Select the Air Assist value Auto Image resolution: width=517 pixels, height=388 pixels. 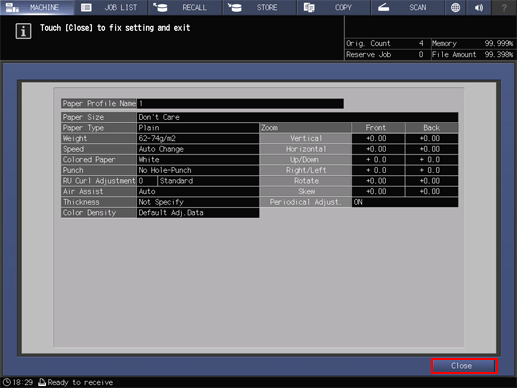coord(198,192)
